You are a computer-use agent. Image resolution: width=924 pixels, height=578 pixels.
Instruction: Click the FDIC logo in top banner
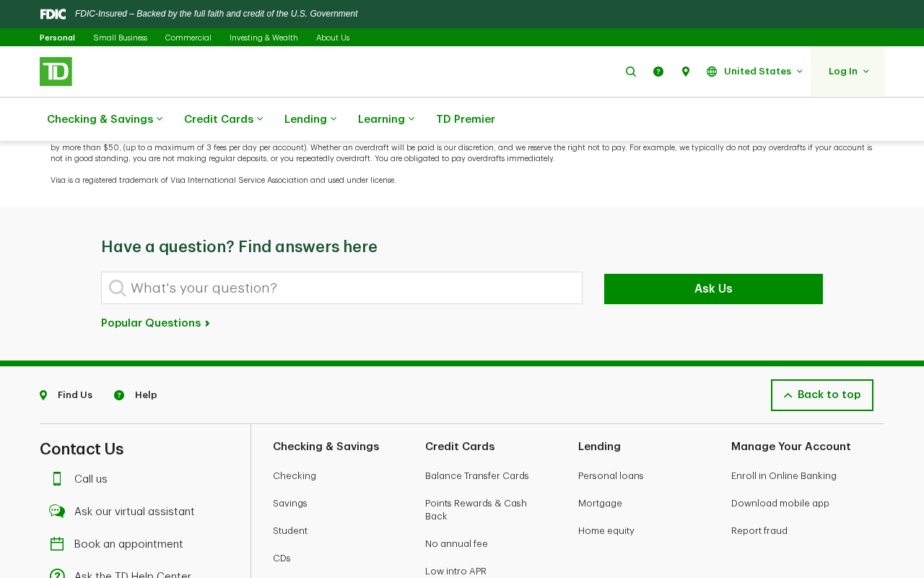point(53,14)
